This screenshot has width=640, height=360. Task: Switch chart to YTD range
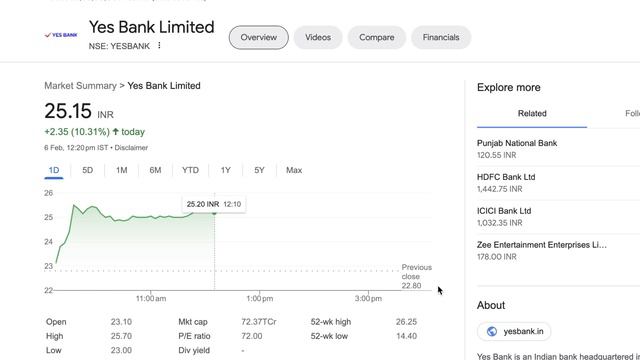pyautogui.click(x=190, y=170)
